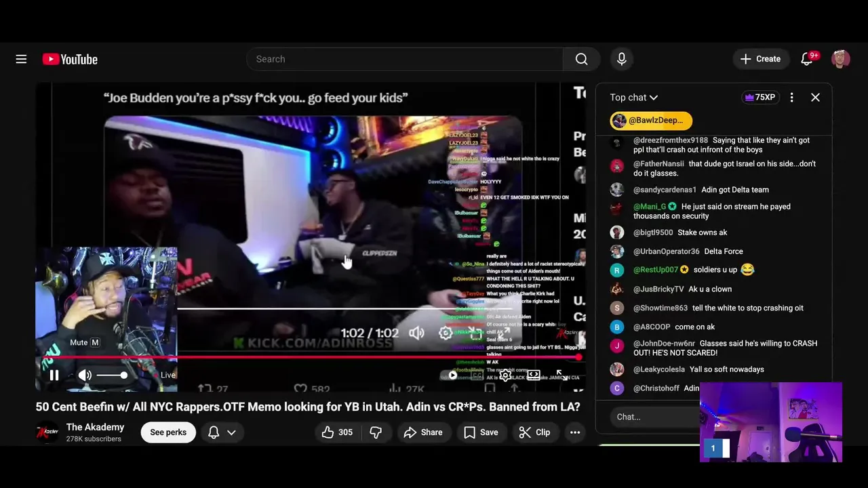Click username @Christohoff in chat
The image size is (868, 488).
pos(656,388)
